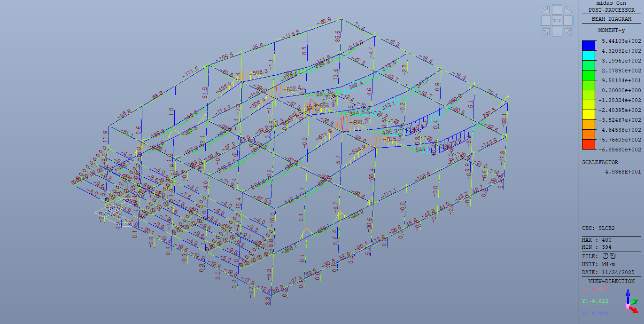The height and width of the screenshot is (324, 644).
Task: Click the CBS: SLCB2 load combination text
Action: [598, 228]
